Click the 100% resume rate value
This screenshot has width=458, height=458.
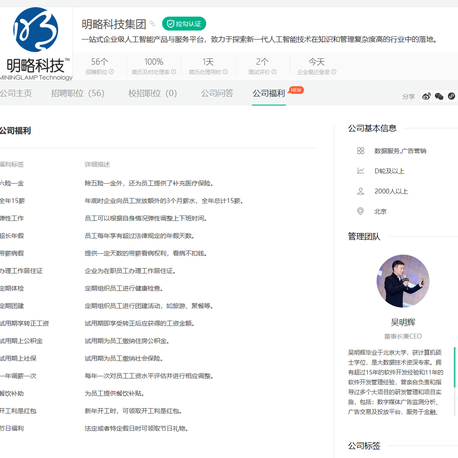click(154, 62)
